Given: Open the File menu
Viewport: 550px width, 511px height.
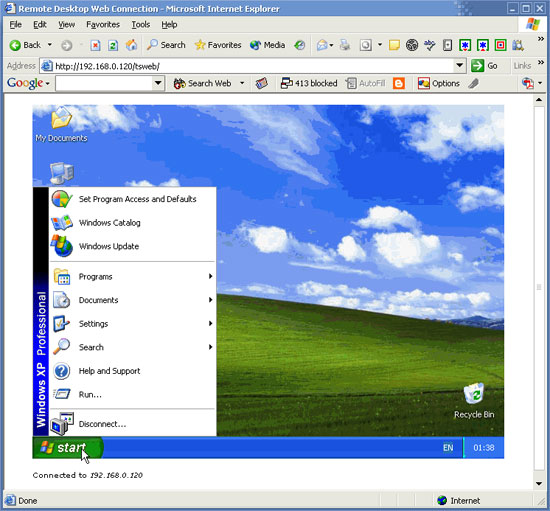Looking at the screenshot, I should coord(15,25).
